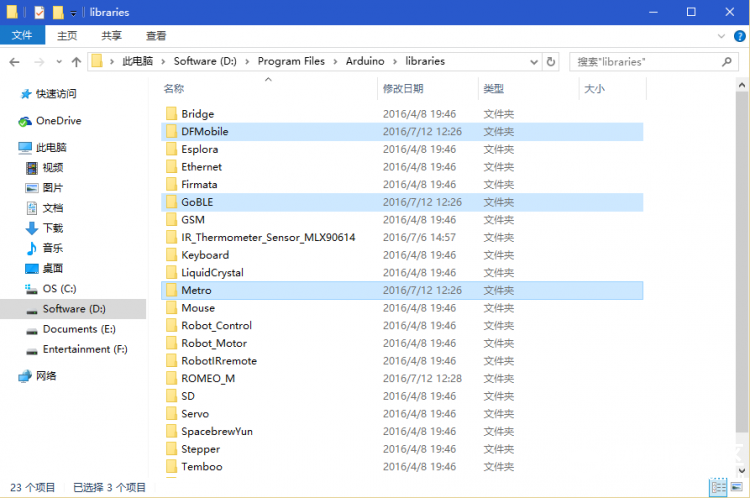Select the ROMEO_M folder icon
The image size is (750, 498).
171,378
